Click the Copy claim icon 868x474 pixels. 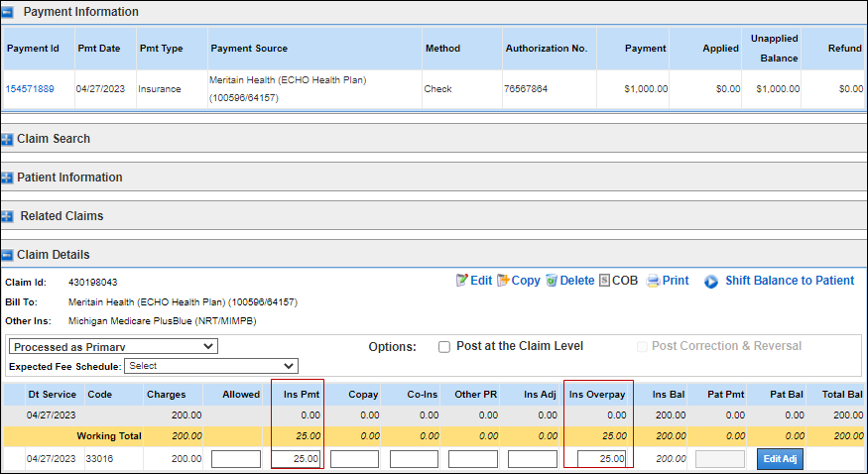tap(503, 281)
